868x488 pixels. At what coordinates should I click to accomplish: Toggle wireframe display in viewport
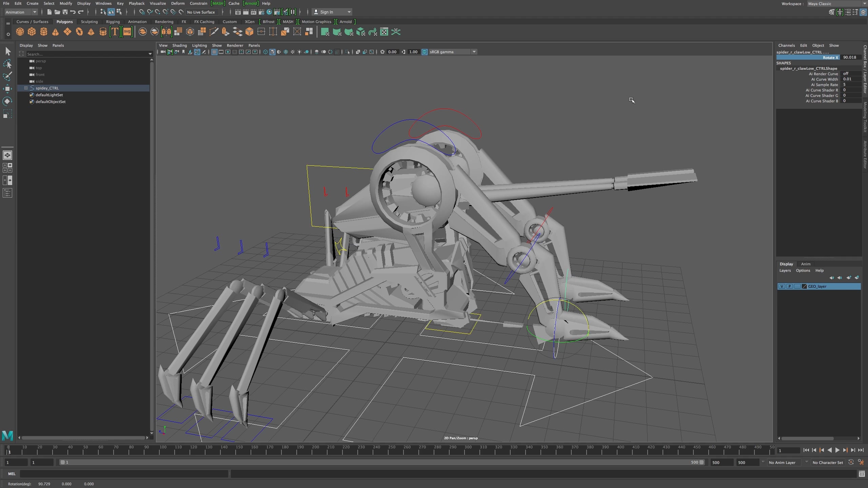point(265,52)
